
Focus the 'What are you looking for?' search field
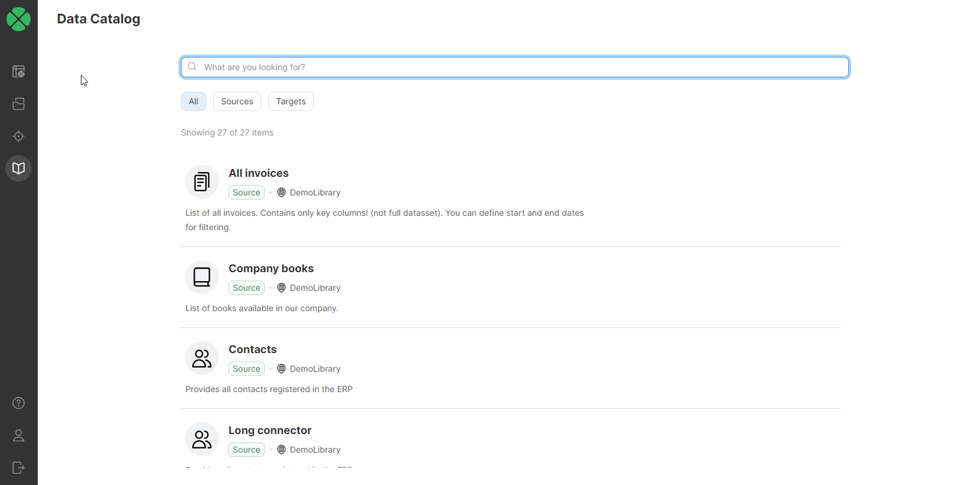(515, 67)
